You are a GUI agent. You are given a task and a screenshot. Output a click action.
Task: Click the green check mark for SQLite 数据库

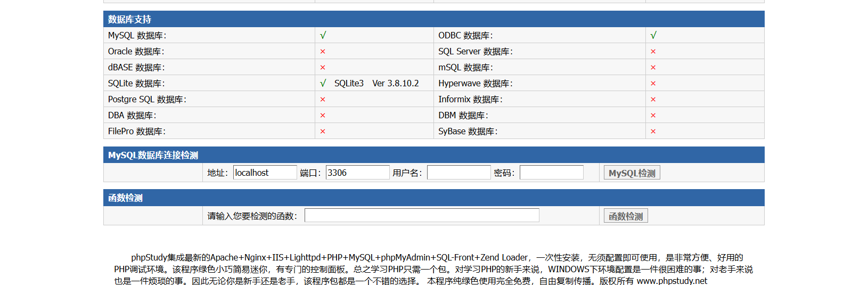pyautogui.click(x=323, y=83)
